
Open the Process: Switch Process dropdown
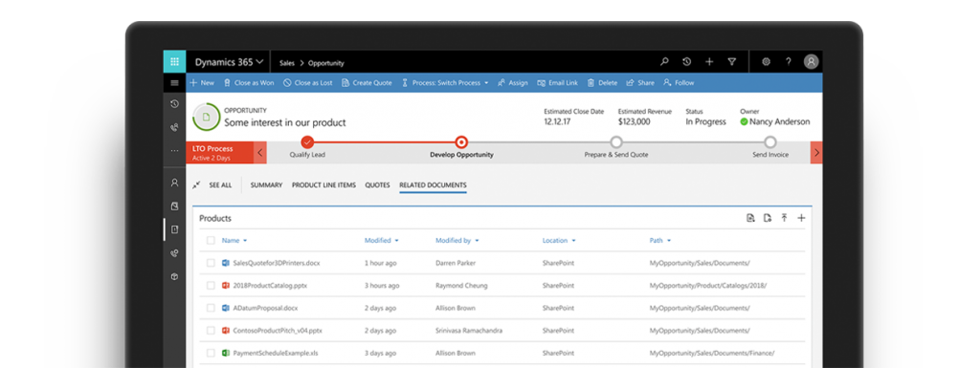coord(444,82)
